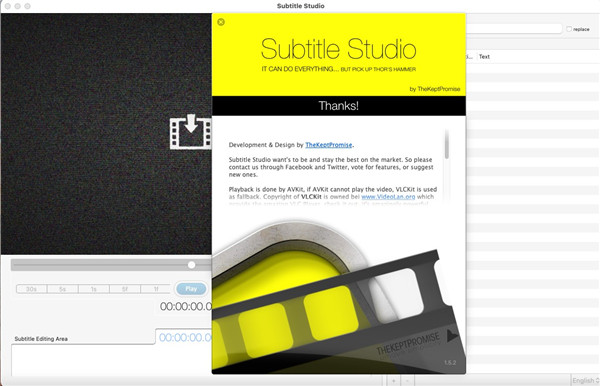Select the 1f frame step segment

[156, 289]
